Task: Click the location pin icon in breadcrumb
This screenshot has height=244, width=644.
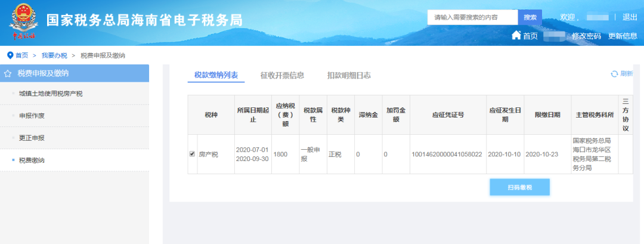Action: (x=10, y=55)
